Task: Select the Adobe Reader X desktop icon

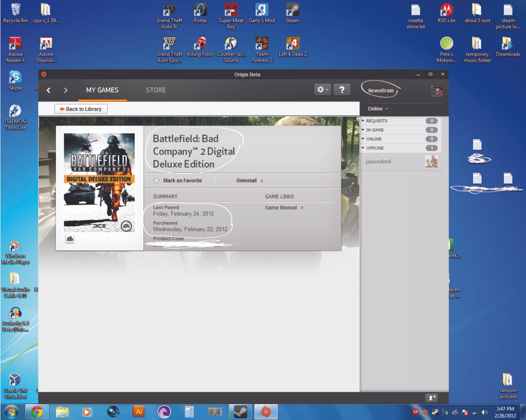Action: (15, 50)
